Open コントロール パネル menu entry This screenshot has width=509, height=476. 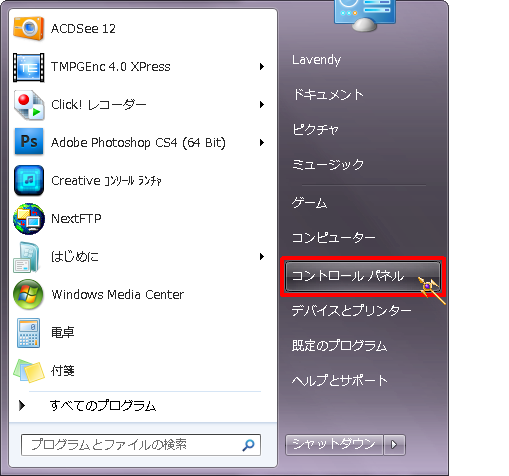coord(363,276)
